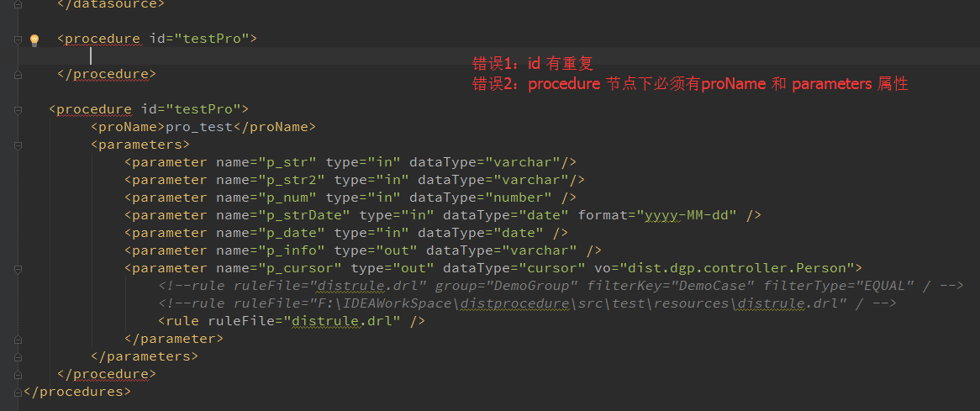Collapse the second testPro procedure fold marker
The width and height of the screenshot is (980, 411).
pyautogui.click(x=18, y=111)
